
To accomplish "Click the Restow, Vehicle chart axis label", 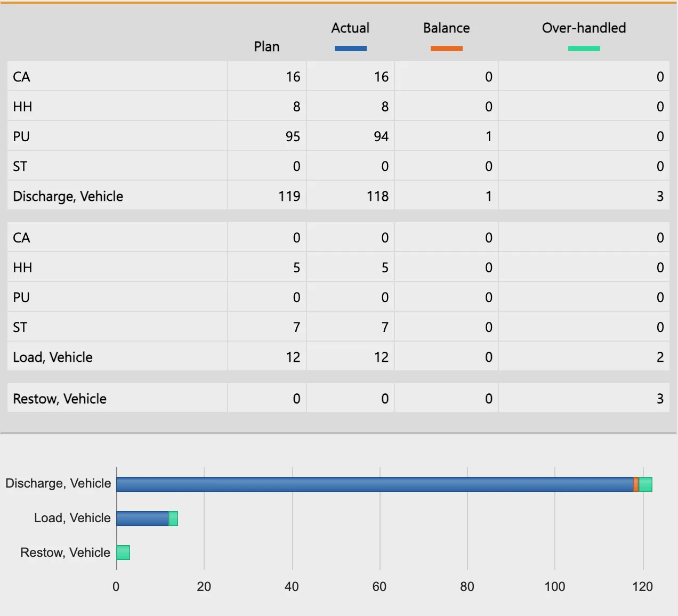I will click(66, 553).
